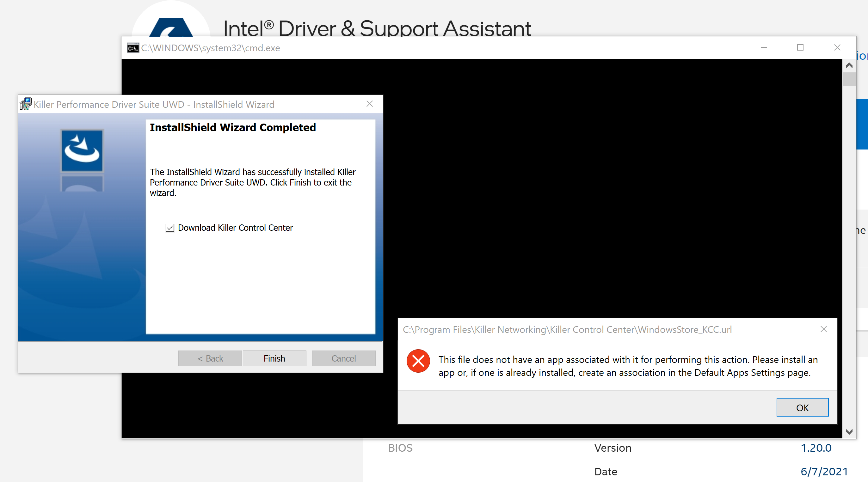Image resolution: width=868 pixels, height=482 pixels.
Task: Click the cmd scrollbar thumb
Action: (849, 79)
